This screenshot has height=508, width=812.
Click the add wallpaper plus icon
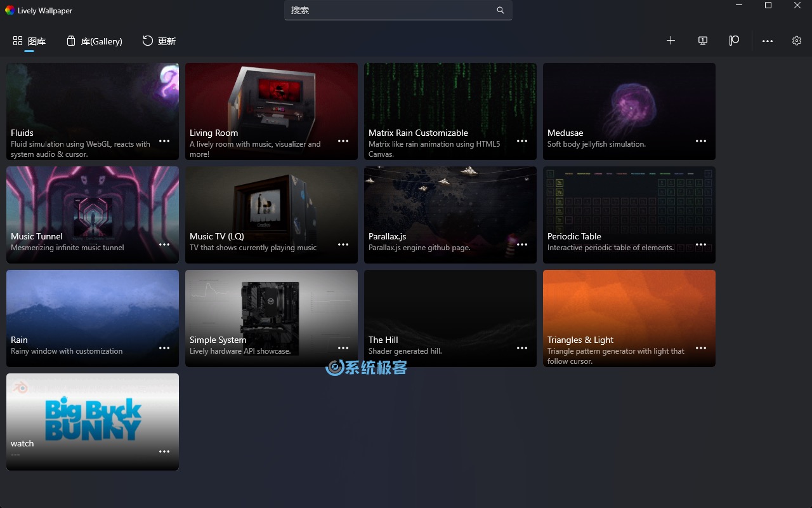pyautogui.click(x=671, y=41)
